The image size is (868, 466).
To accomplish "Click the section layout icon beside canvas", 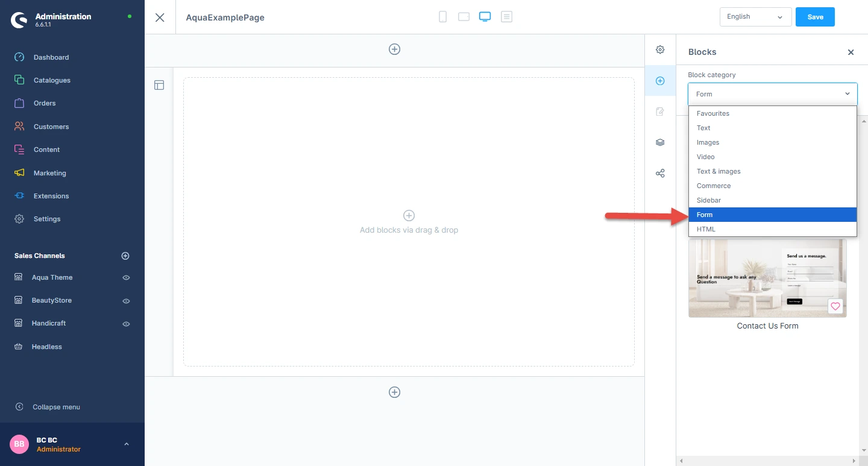I will (x=159, y=85).
